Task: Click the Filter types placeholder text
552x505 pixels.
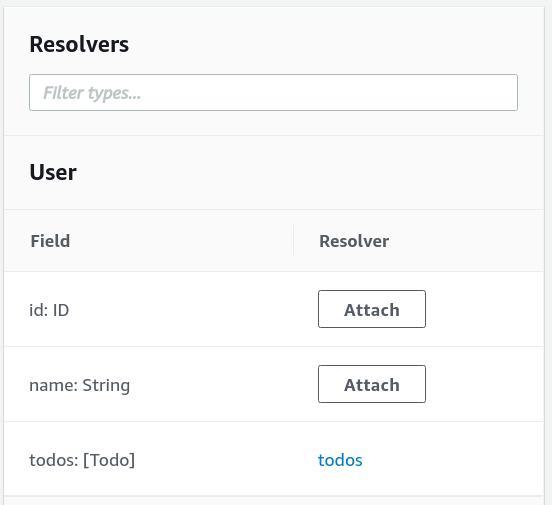Action: pyautogui.click(x=92, y=93)
